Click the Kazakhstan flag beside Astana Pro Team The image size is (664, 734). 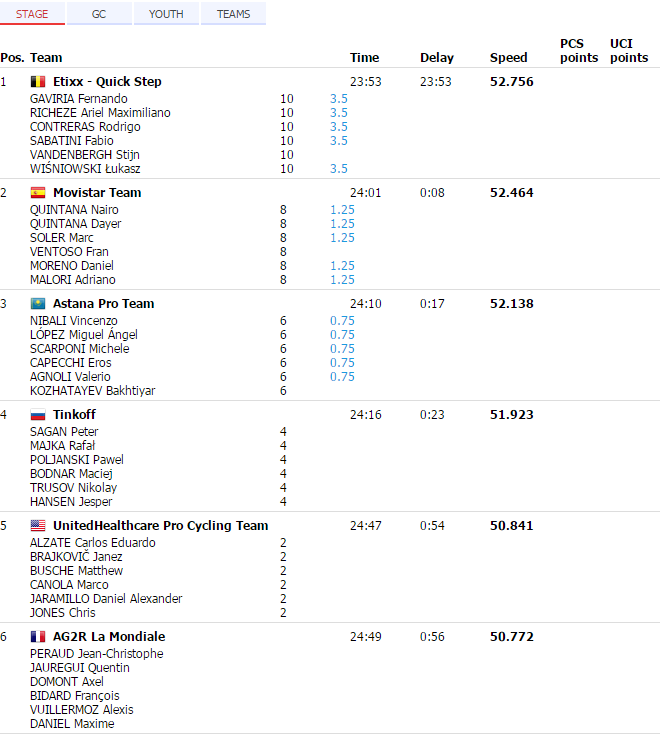(38, 304)
